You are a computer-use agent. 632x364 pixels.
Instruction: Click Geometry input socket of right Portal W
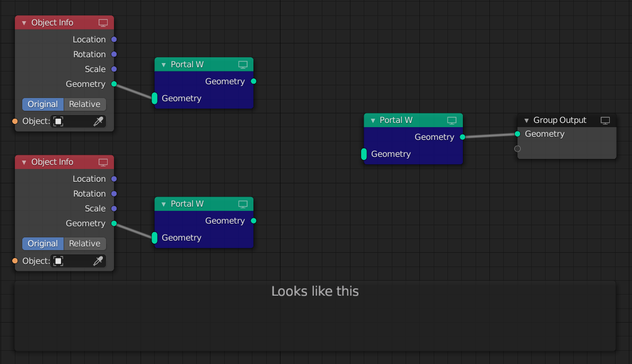pyautogui.click(x=364, y=154)
